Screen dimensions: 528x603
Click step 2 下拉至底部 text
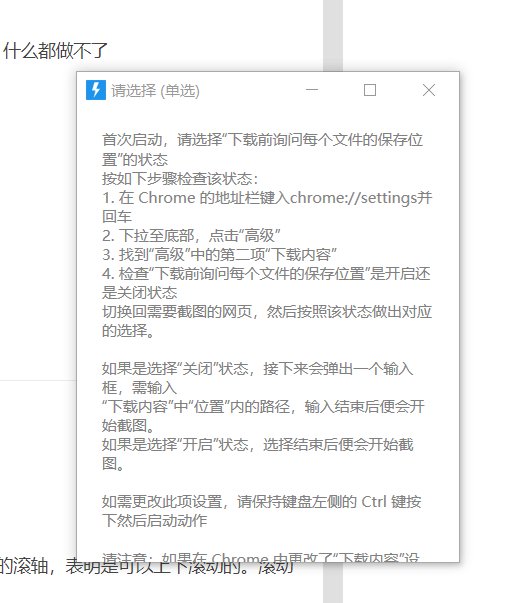[x=191, y=236]
